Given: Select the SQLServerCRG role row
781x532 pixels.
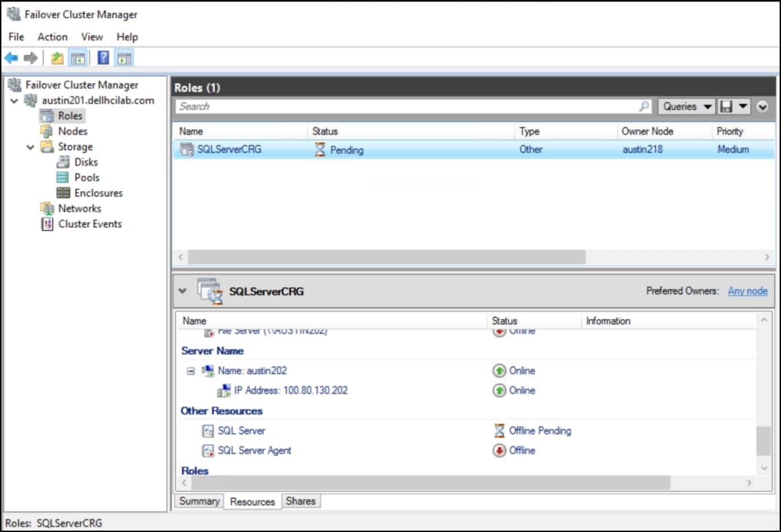Looking at the screenshot, I should coord(474,149).
